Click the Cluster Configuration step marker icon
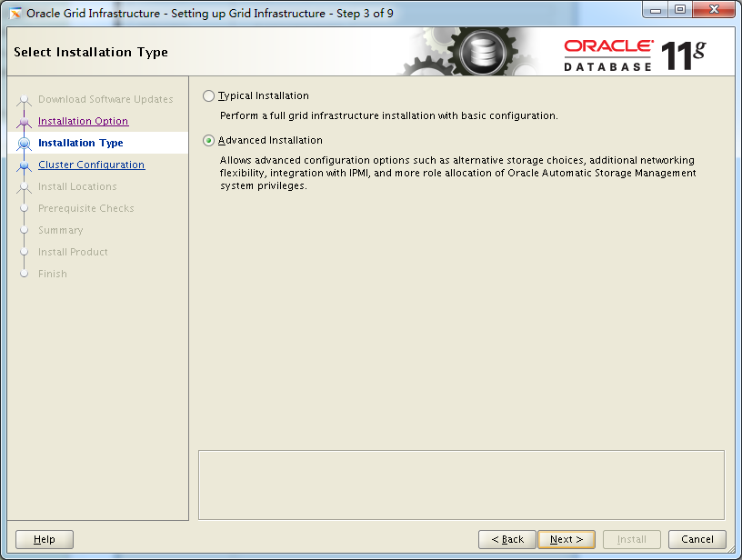 pos(25,165)
